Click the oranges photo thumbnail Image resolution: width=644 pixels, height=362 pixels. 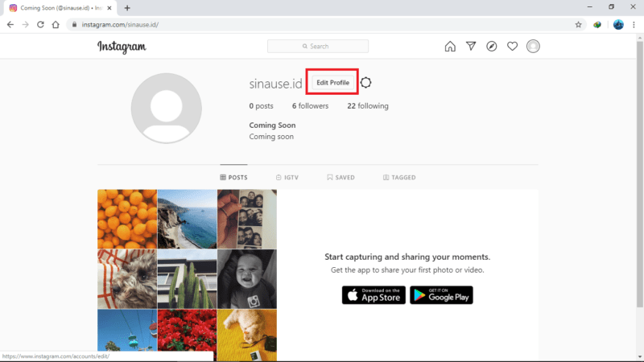(127, 219)
